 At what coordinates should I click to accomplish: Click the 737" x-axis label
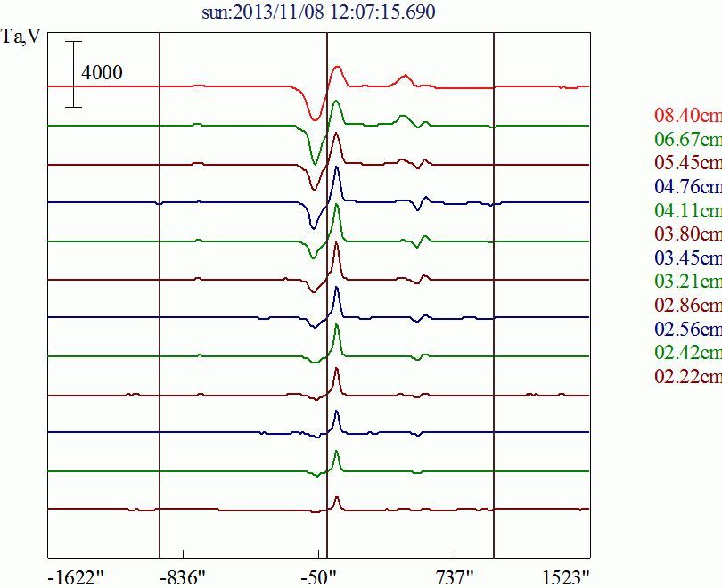pyautogui.click(x=455, y=577)
